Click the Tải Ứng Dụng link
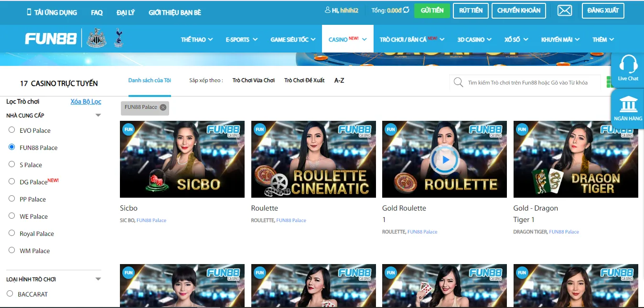 click(x=55, y=12)
